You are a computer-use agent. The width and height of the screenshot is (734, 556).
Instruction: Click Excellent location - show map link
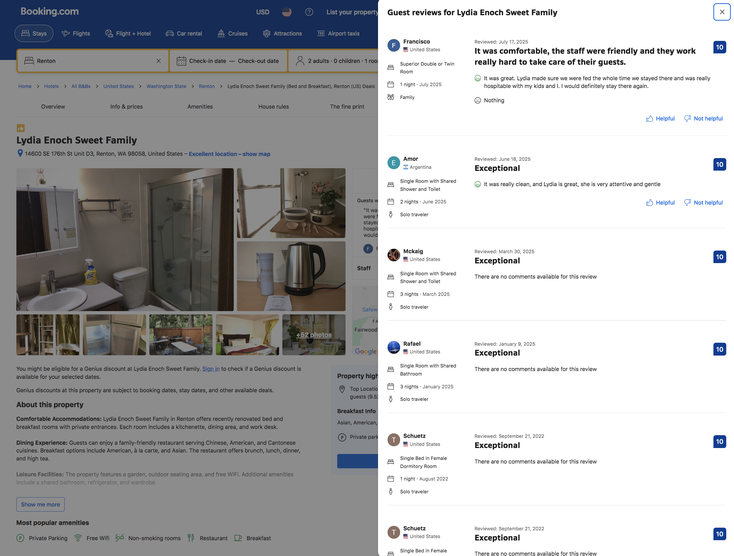point(229,154)
